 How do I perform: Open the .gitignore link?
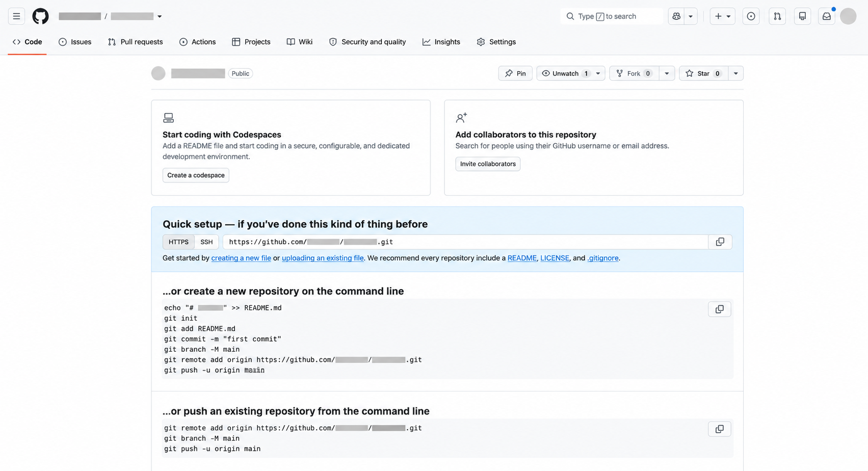(x=603, y=258)
